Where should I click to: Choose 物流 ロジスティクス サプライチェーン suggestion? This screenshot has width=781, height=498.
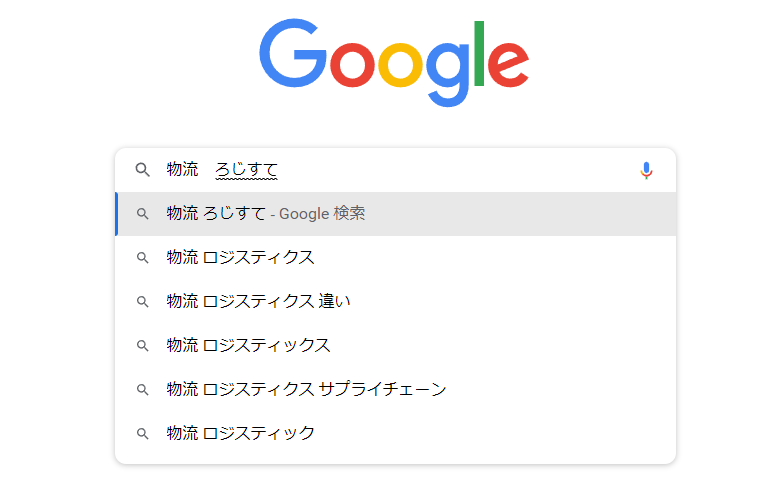click(306, 390)
